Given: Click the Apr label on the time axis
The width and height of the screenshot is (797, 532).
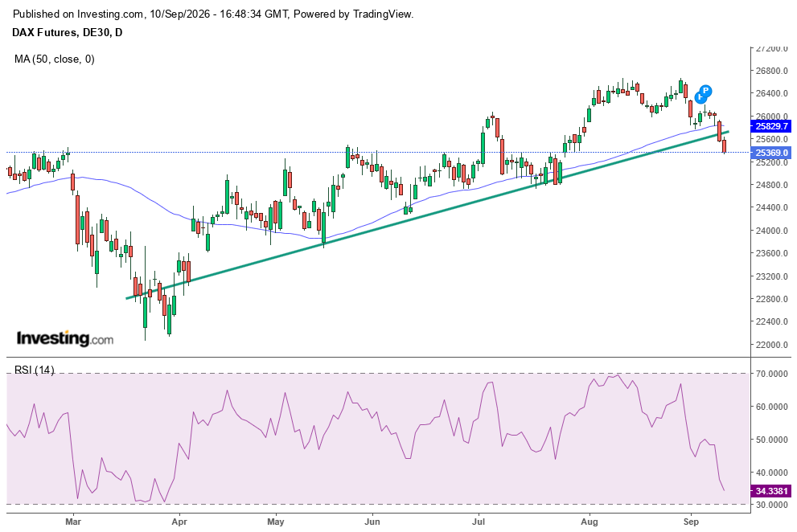Looking at the screenshot, I should (179, 522).
